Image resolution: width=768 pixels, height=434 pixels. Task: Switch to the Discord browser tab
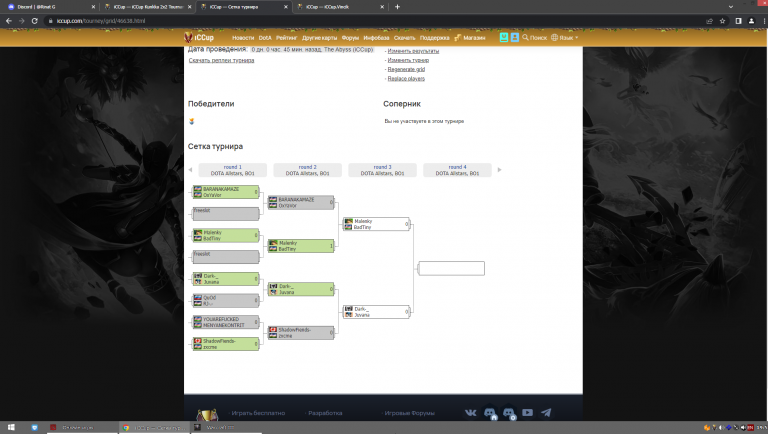point(49,7)
